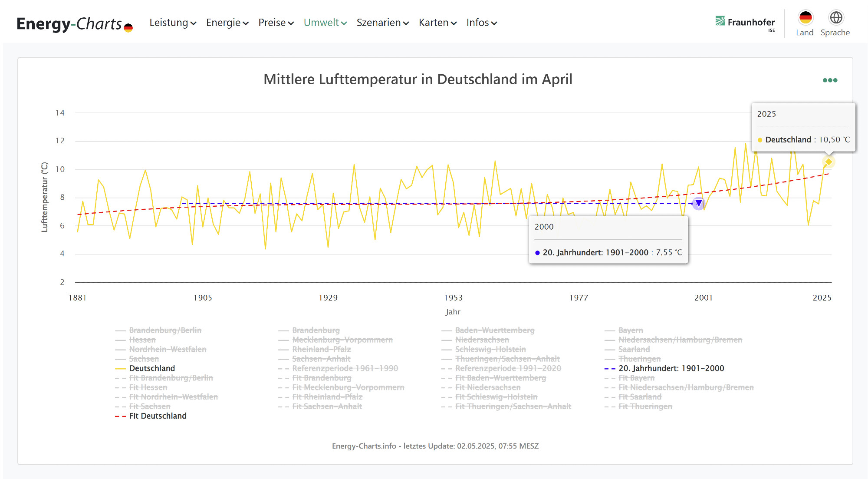Show the Bayern series
The image size is (868, 479).
[x=624, y=330]
